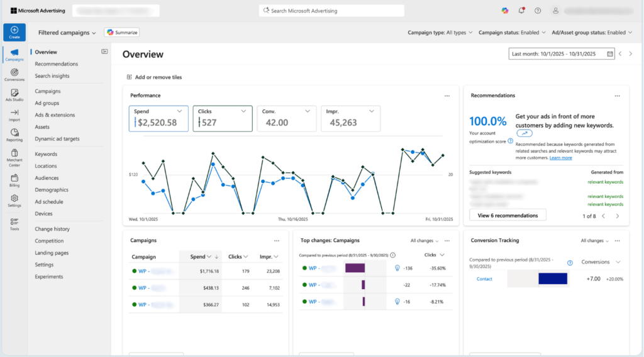The height and width of the screenshot is (357, 644).
Task: Click the lightbulb icon in the -136 row
Action: tap(397, 268)
